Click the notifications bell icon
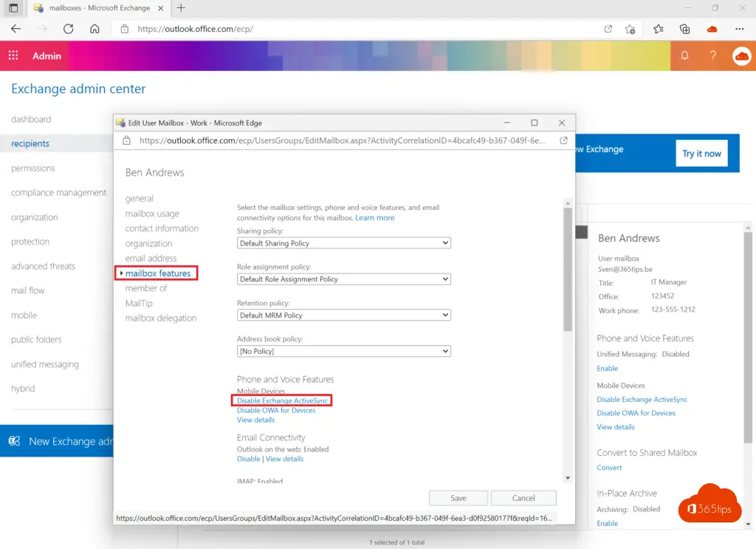 684,55
